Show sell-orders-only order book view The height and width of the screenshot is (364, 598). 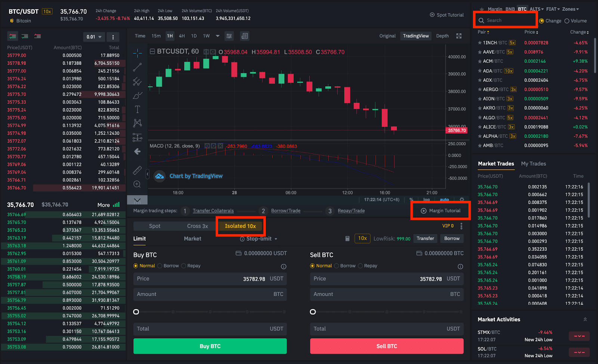37,36
